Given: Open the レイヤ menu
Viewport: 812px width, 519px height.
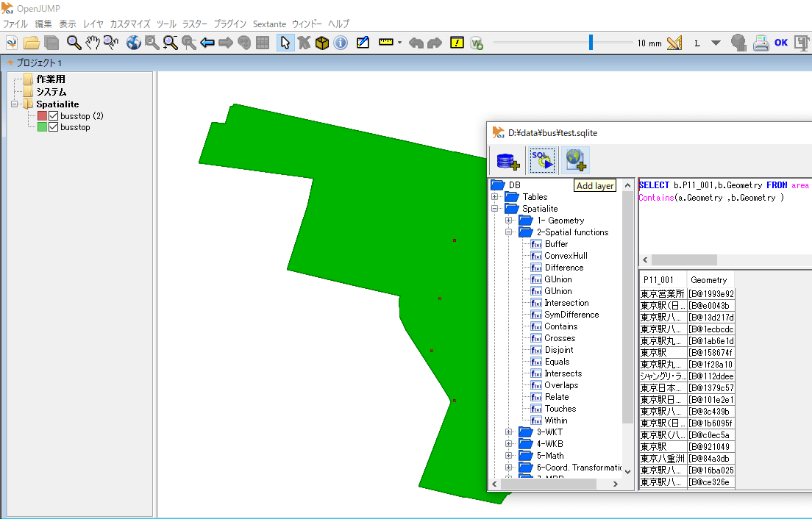Looking at the screenshot, I should 93,24.
